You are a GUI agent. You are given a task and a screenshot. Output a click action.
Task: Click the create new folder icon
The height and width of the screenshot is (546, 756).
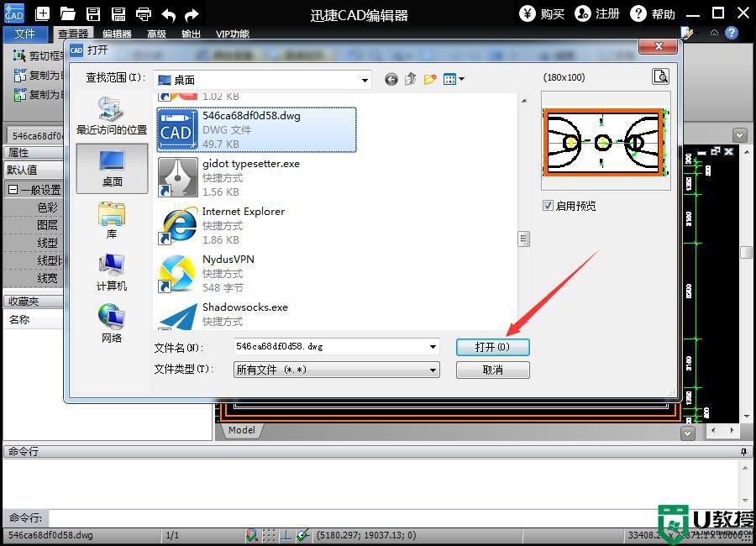coord(429,79)
